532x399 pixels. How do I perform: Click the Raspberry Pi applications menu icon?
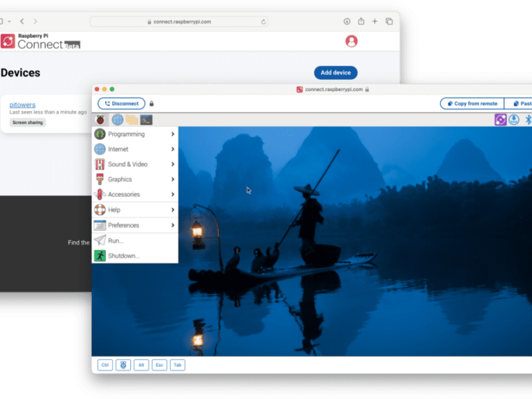(x=100, y=120)
